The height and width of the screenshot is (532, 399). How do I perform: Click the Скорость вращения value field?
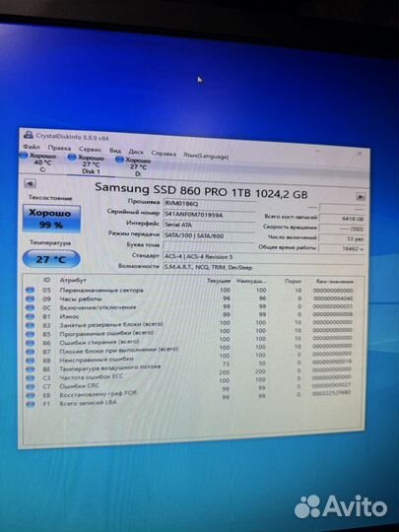[x=342, y=229]
